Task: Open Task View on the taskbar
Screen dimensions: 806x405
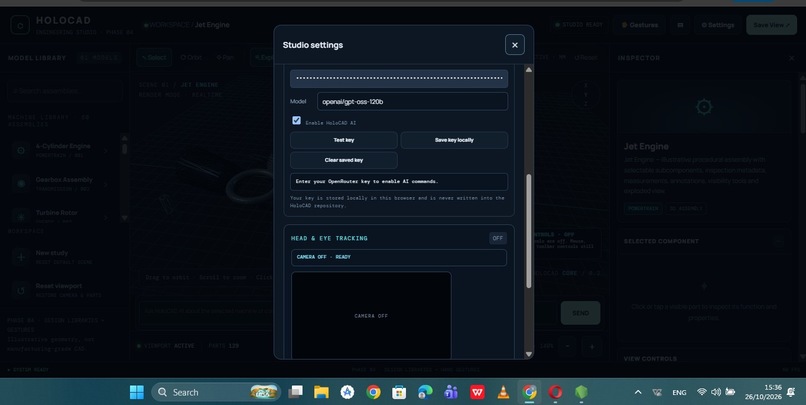Action: tap(296, 392)
